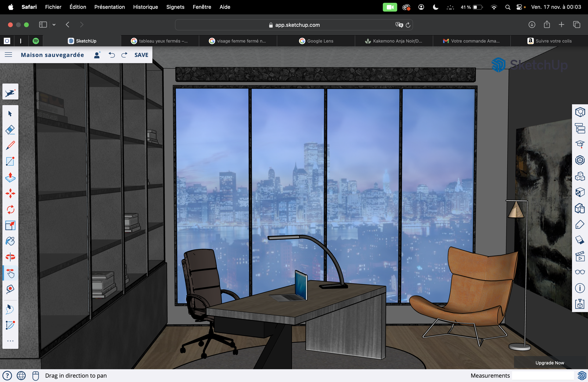Open the hamburger menu beside Maison sauvegardée
The width and height of the screenshot is (588, 382).
[x=8, y=55]
